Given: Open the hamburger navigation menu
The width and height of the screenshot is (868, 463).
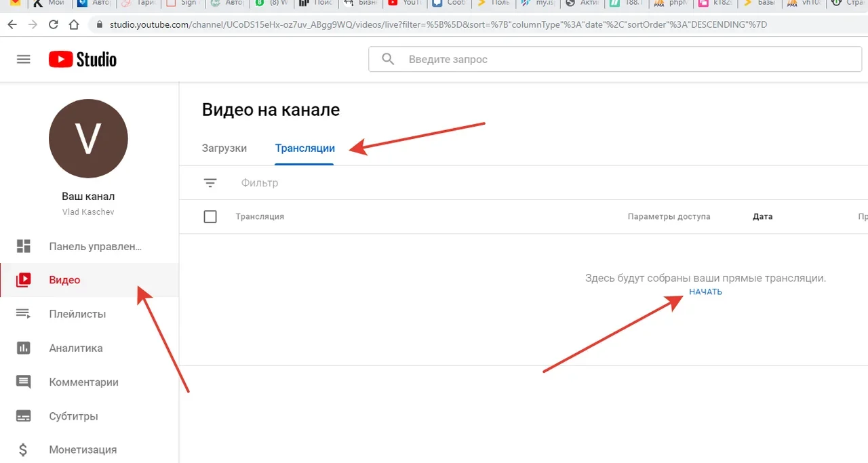Looking at the screenshot, I should click(24, 60).
